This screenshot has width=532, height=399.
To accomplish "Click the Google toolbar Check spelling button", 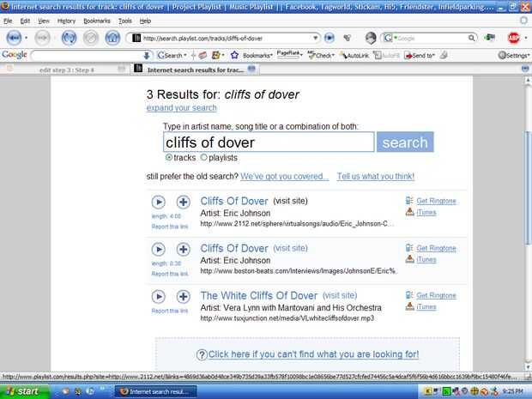I will 321,55.
